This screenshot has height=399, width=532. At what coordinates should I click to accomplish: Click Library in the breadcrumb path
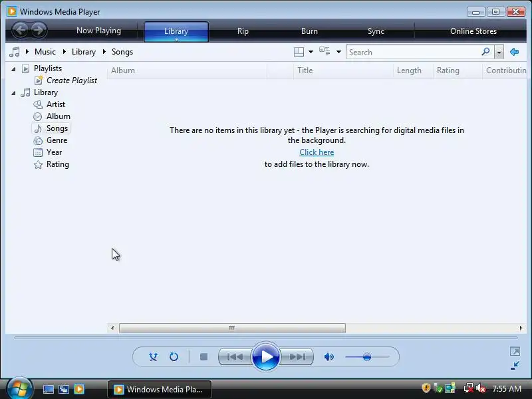coord(84,52)
